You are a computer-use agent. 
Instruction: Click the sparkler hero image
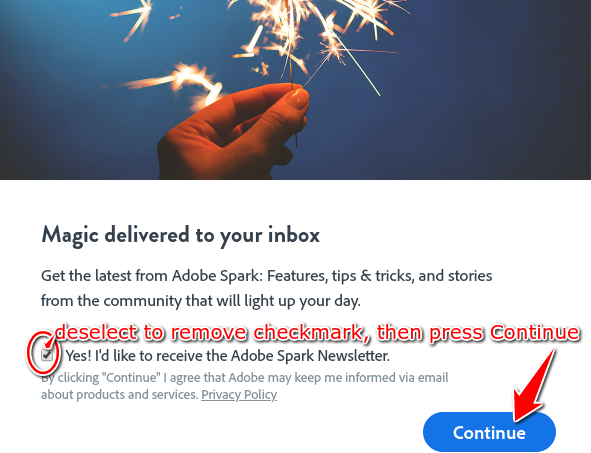pos(296,89)
